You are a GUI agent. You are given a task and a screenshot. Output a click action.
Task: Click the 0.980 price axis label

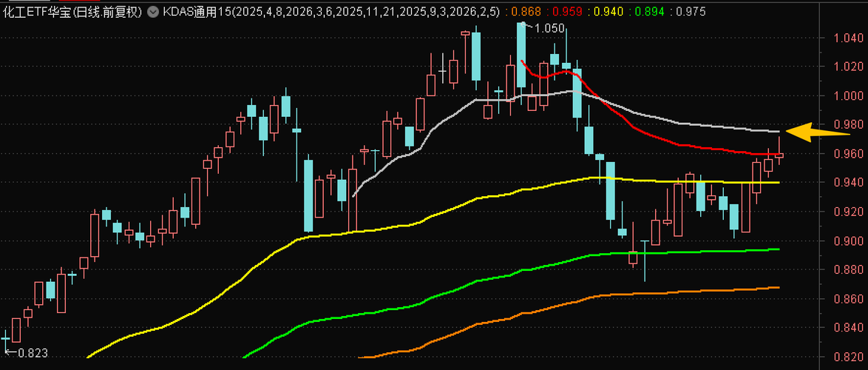(x=850, y=124)
